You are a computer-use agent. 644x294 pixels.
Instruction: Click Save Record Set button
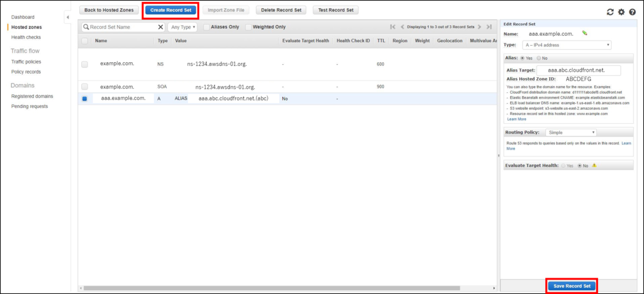pyautogui.click(x=572, y=286)
